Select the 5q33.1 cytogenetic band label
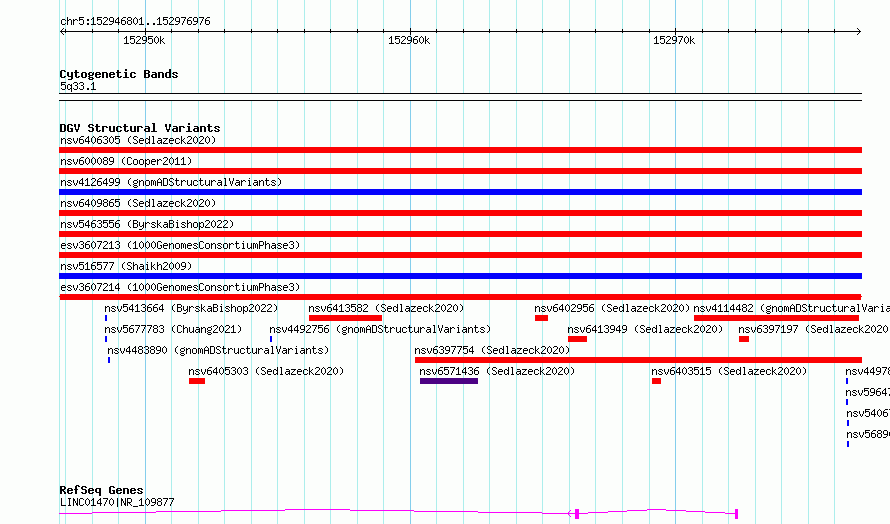The width and height of the screenshot is (890, 524). 78,86
